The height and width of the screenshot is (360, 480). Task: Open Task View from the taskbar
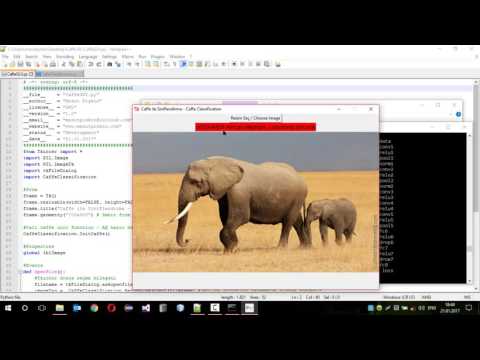[42, 308]
